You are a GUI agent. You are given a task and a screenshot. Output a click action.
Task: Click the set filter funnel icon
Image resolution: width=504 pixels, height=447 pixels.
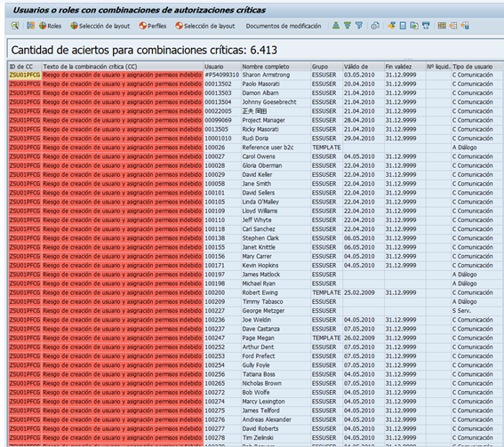(359, 26)
